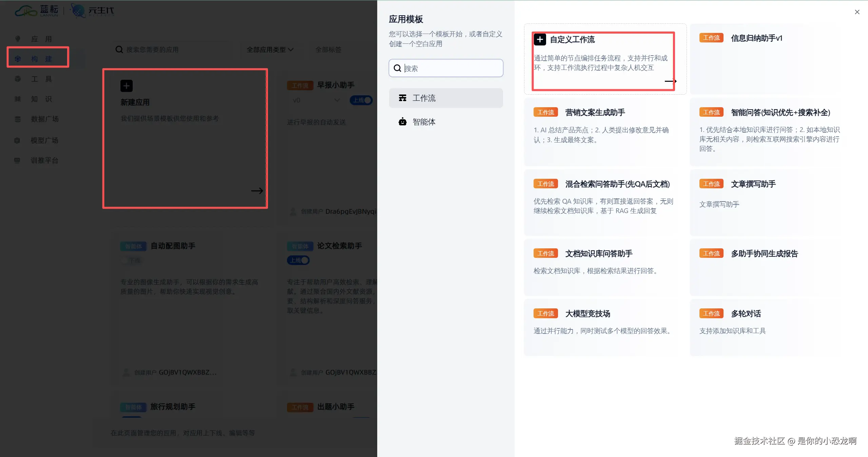Image resolution: width=868 pixels, height=457 pixels.
Task: Click the magnifier icon in template search box
Action: [397, 68]
